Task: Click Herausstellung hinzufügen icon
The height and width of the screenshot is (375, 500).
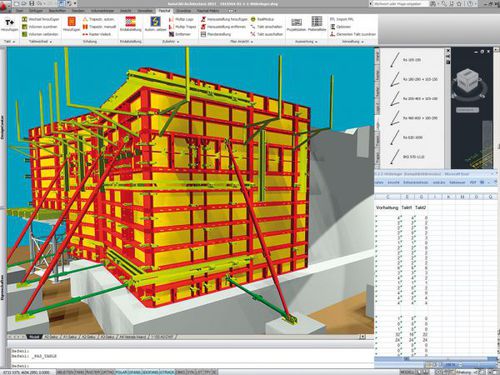Action: [203, 19]
